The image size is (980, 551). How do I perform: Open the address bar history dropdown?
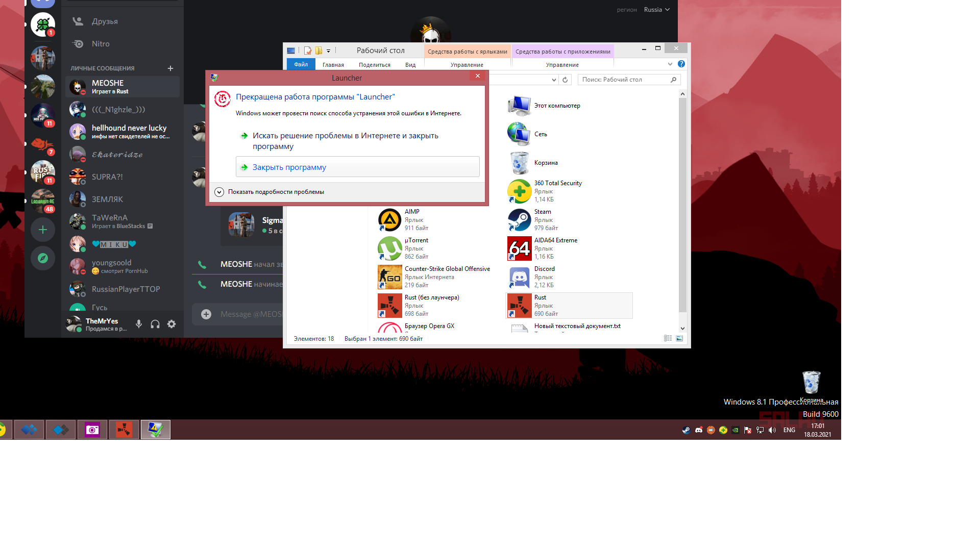tap(554, 80)
